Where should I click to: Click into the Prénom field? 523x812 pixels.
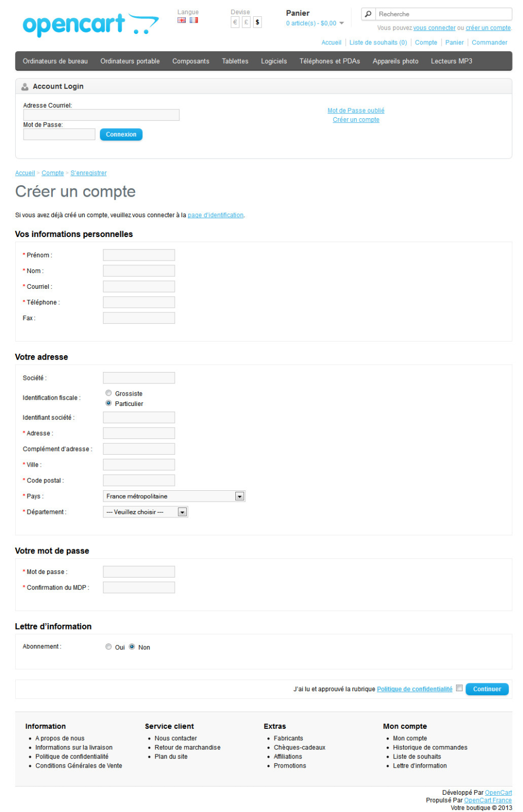139,255
